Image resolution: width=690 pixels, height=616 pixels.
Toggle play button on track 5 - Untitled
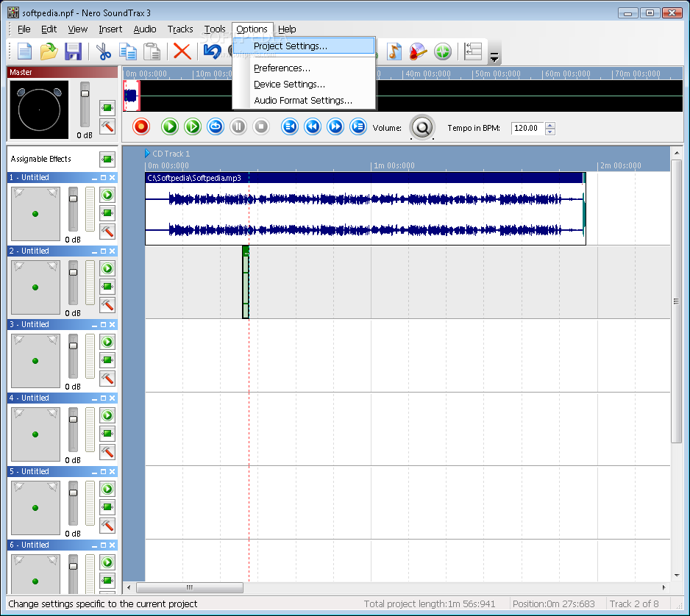coord(107,489)
